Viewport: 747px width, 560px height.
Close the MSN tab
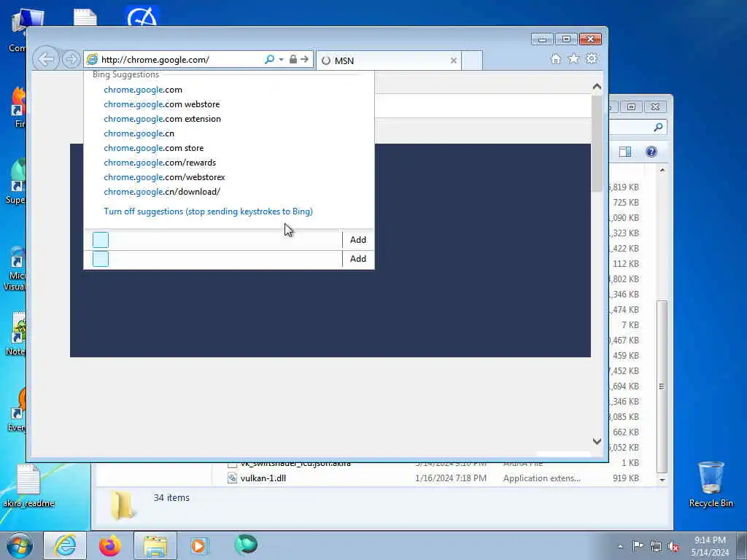(x=454, y=61)
